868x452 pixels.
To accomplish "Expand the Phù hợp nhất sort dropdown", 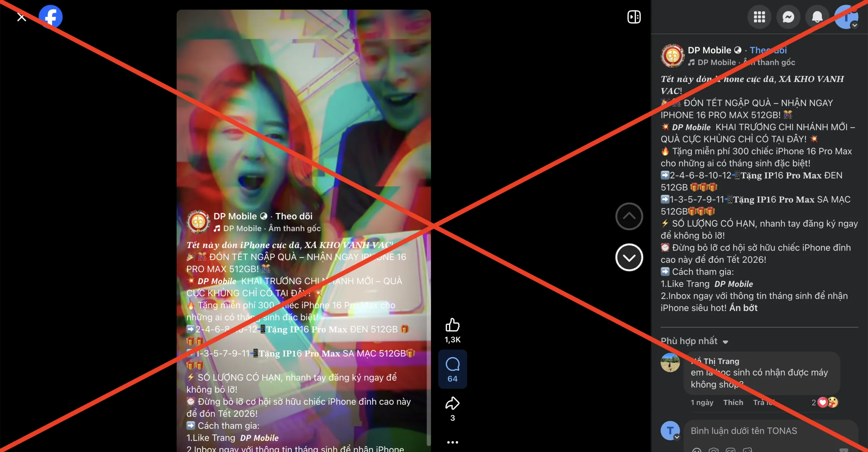I will (694, 341).
